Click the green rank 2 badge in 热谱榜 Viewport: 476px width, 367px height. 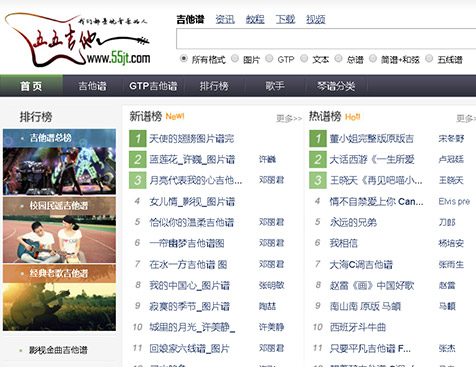coord(318,159)
